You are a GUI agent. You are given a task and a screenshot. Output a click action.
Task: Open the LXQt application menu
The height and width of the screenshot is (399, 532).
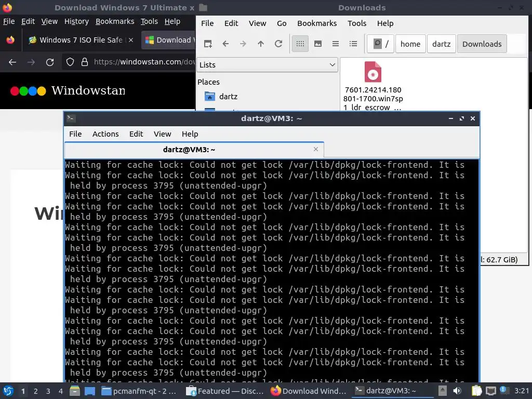(x=8, y=391)
